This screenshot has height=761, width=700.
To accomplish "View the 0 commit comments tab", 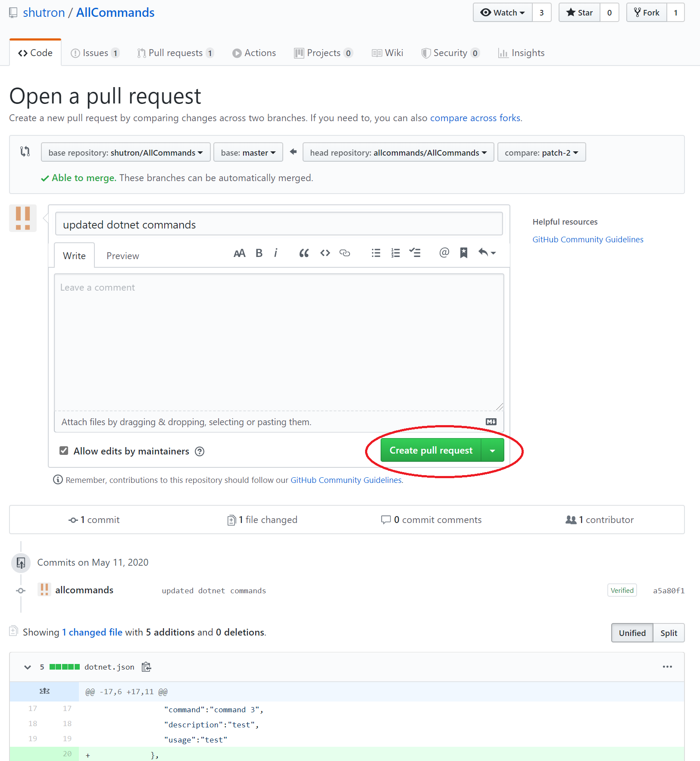I will (431, 520).
